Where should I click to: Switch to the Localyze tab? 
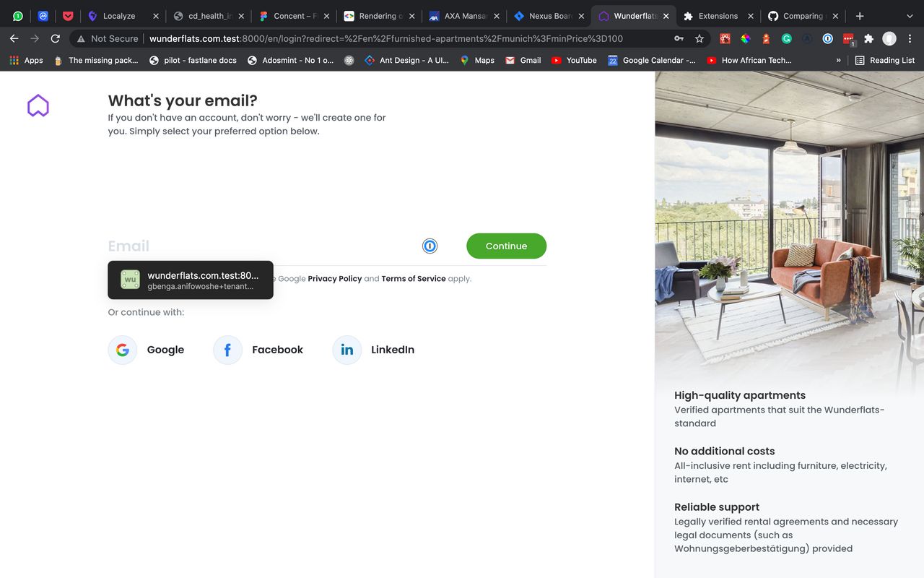[123, 16]
